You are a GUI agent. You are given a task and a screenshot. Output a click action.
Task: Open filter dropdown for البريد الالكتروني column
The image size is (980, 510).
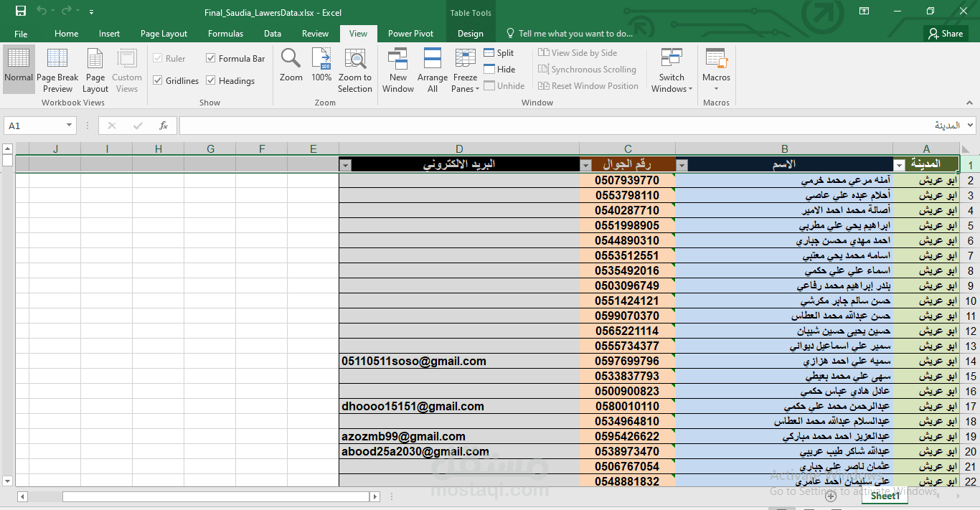pyautogui.click(x=345, y=166)
